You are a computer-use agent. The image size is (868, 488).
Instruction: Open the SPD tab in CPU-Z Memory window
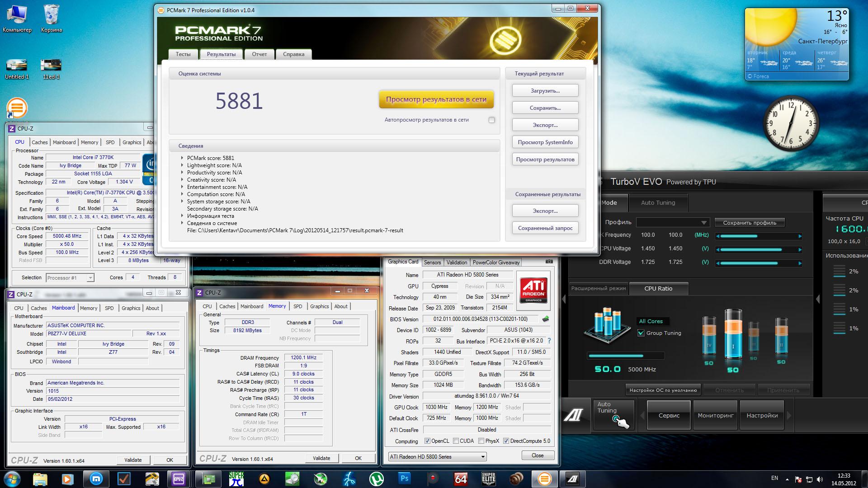(297, 306)
